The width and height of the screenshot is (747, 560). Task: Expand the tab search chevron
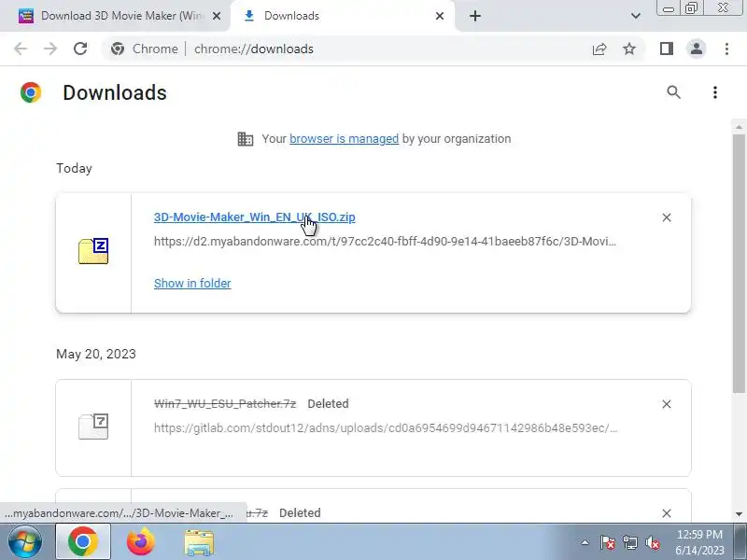pos(636,16)
